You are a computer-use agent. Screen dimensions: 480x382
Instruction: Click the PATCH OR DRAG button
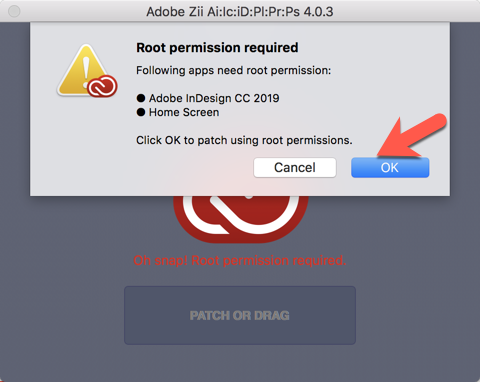[x=240, y=315]
